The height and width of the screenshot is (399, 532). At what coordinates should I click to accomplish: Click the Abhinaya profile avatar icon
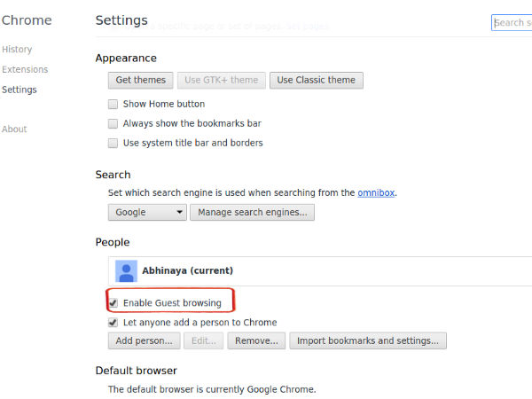click(126, 270)
